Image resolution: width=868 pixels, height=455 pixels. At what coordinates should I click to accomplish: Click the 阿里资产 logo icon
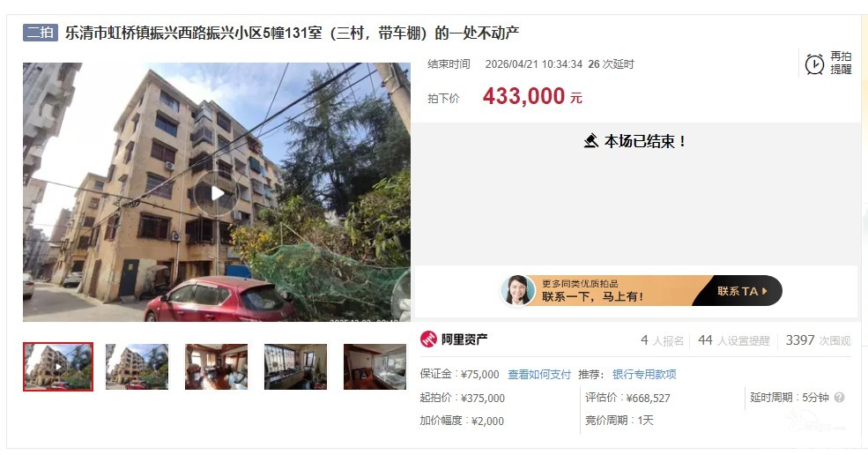[x=428, y=339]
